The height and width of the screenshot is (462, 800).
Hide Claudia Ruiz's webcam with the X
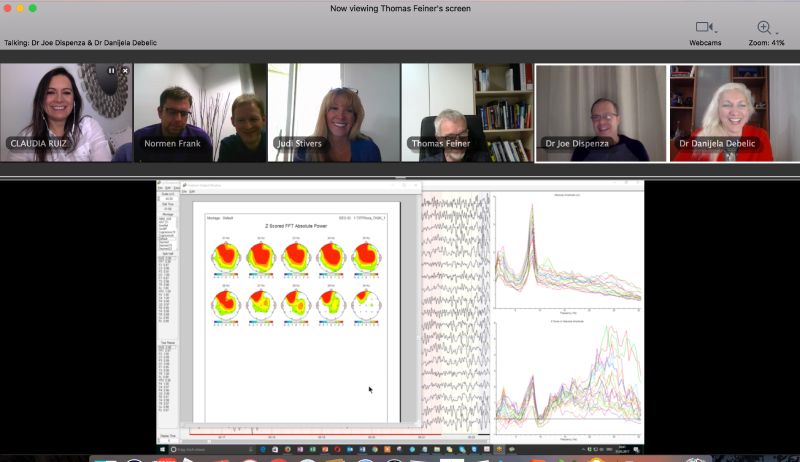coord(125,71)
